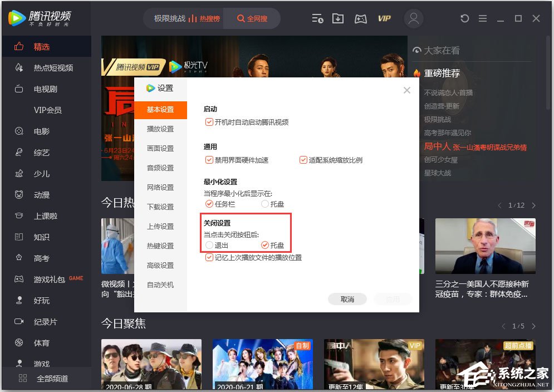
Task: Open the download manager icon
Action: pyautogui.click(x=338, y=18)
